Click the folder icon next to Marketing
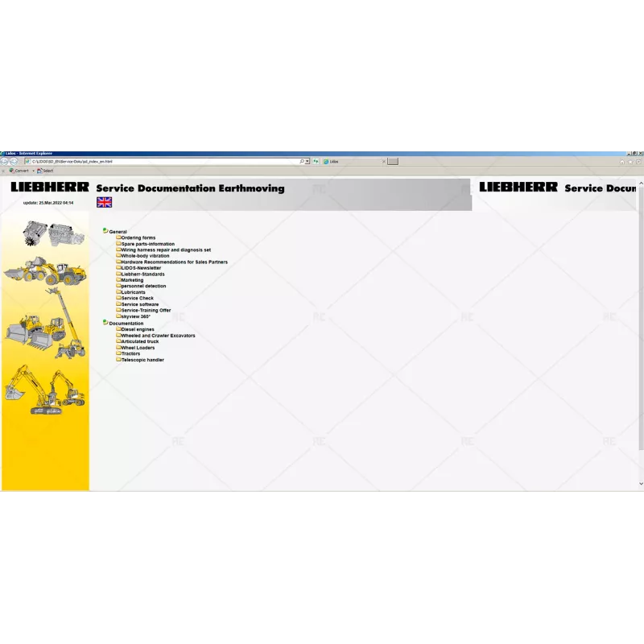 pos(119,280)
